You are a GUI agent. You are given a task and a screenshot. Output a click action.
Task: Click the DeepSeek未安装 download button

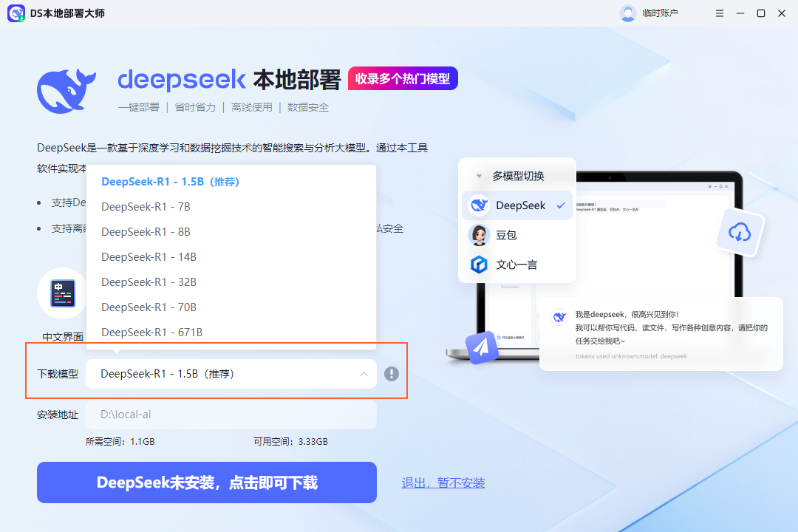(x=207, y=482)
